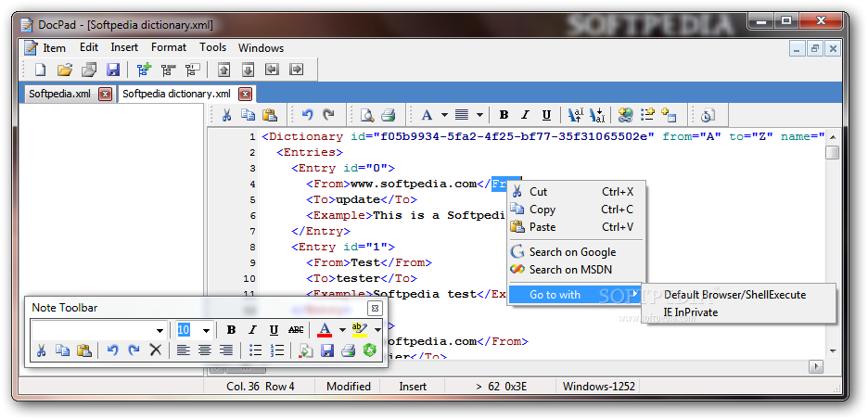Viewport: 868px width, 420px height.
Task: Open the 'Go to with' submenu
Action: [576, 295]
